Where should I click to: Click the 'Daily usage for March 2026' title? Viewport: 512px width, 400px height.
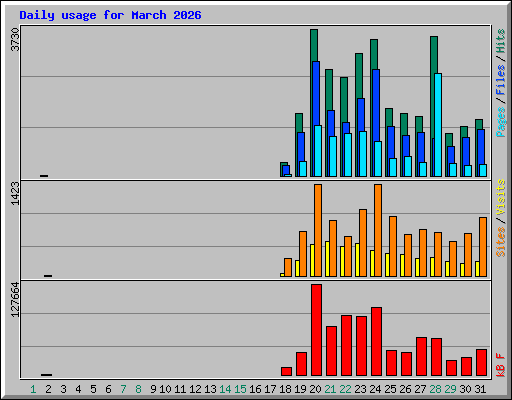(110, 15)
